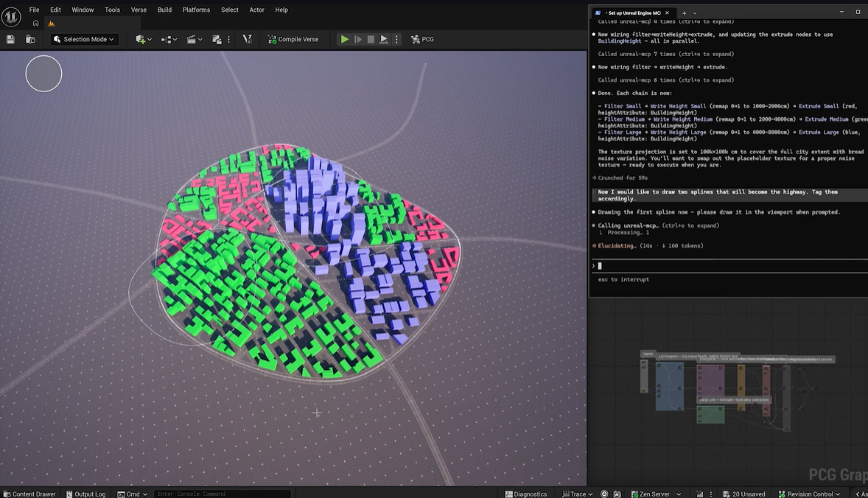Expand the cinematics dropdown arrow
The height and width of the screenshot is (498, 868).
[200, 39]
